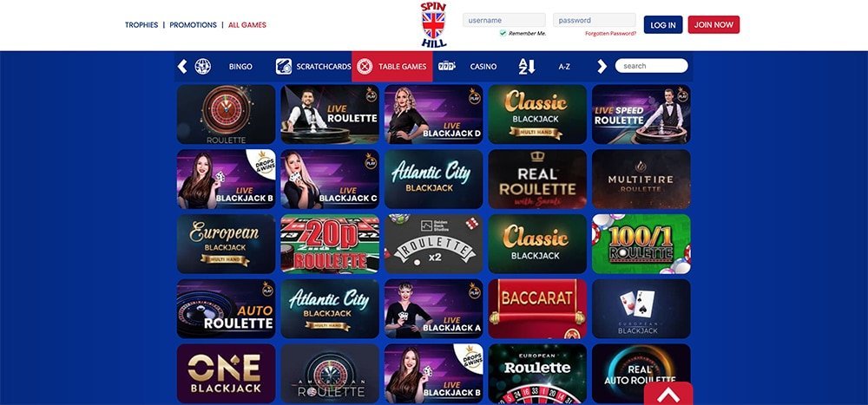Image resolution: width=868 pixels, height=405 pixels.
Task: Focus the username input field
Action: pyautogui.click(x=503, y=21)
